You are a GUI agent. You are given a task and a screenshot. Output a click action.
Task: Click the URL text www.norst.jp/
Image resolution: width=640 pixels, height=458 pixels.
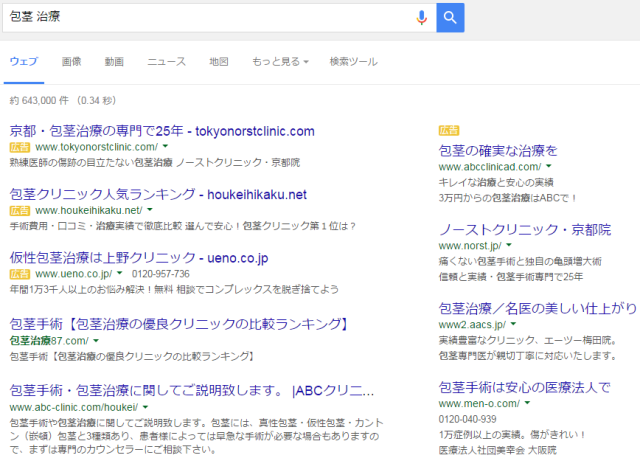coord(470,246)
